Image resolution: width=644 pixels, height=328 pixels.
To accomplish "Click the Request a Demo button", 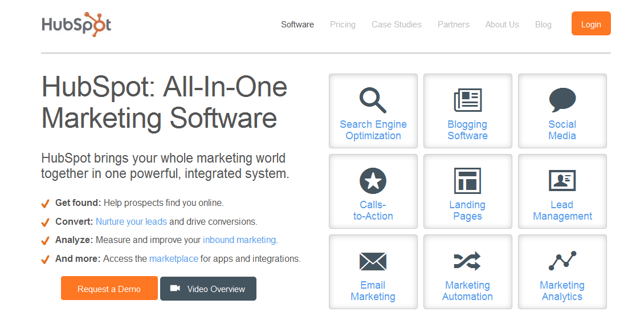I will click(x=109, y=289).
